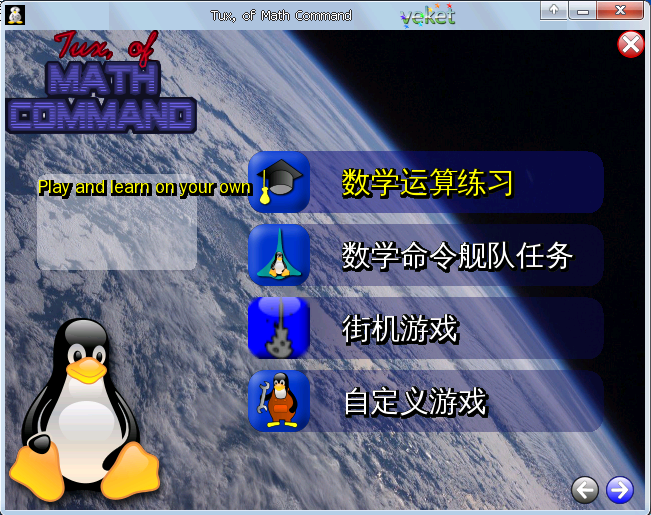This screenshot has width=651, height=515.
Task: Close the window with title bar X
Action: (620, 10)
